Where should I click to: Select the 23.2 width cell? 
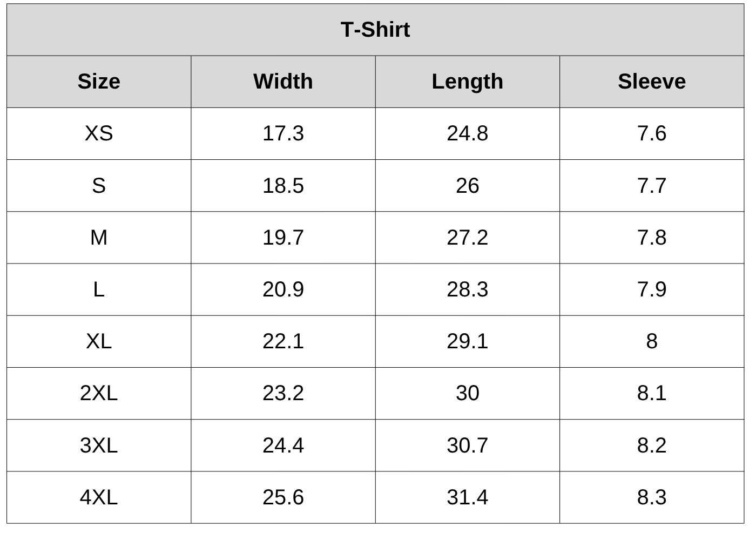click(x=283, y=393)
